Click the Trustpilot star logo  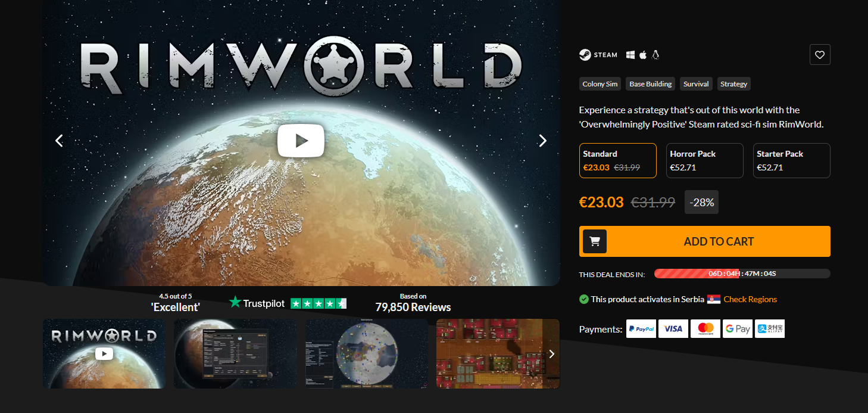pos(235,302)
